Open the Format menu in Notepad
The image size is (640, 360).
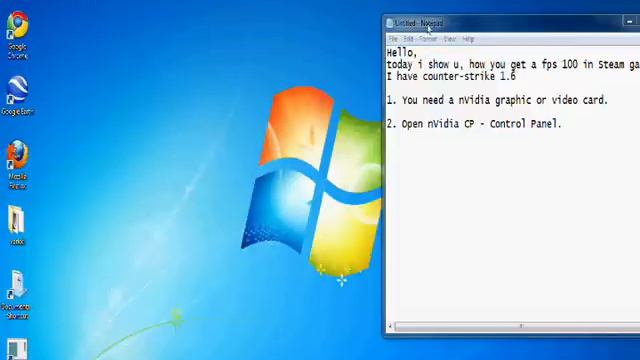[428, 39]
